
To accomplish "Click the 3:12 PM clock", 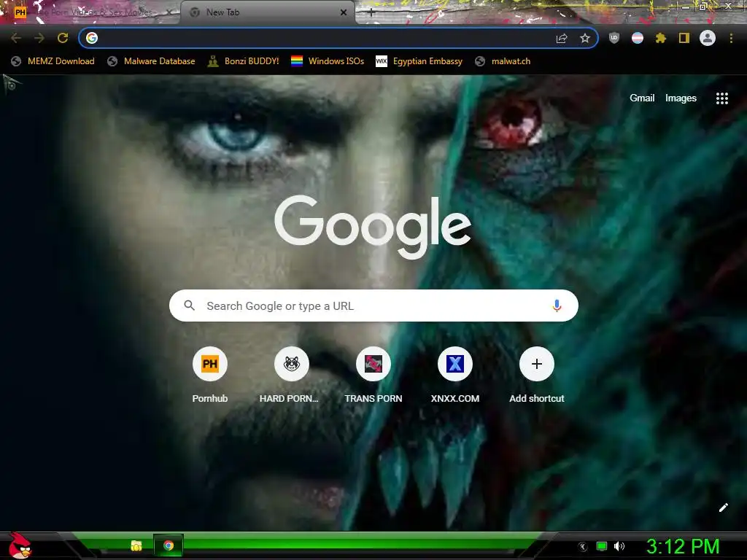I will tap(683, 546).
